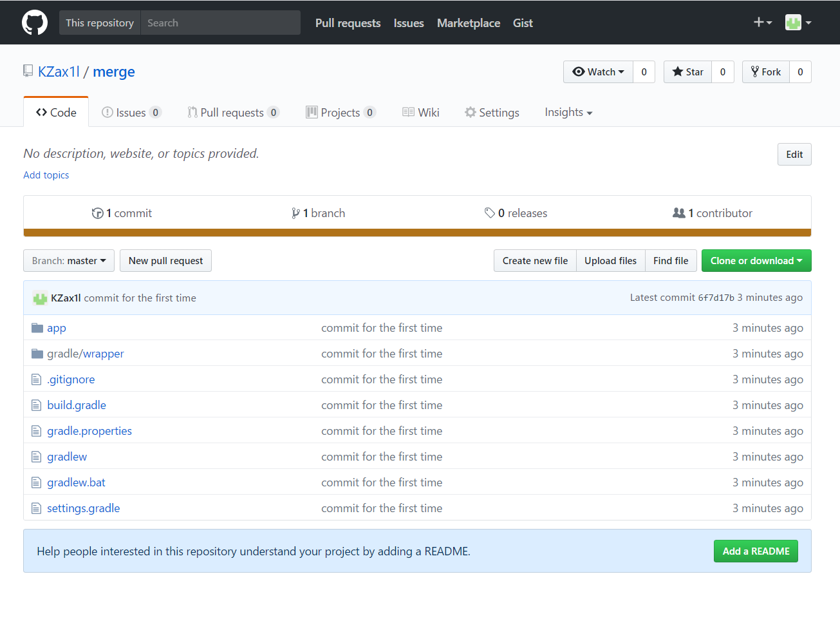
Task: Switch to the Code tab
Action: click(x=56, y=112)
